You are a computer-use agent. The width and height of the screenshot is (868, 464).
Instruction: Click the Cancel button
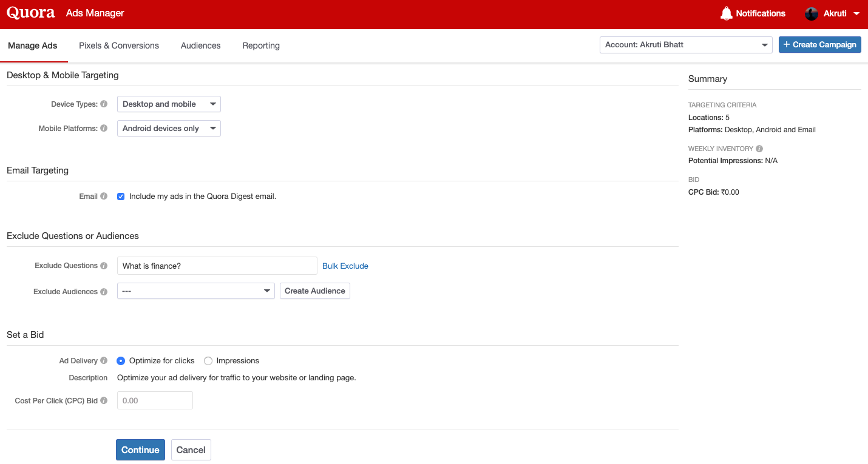pyautogui.click(x=191, y=450)
